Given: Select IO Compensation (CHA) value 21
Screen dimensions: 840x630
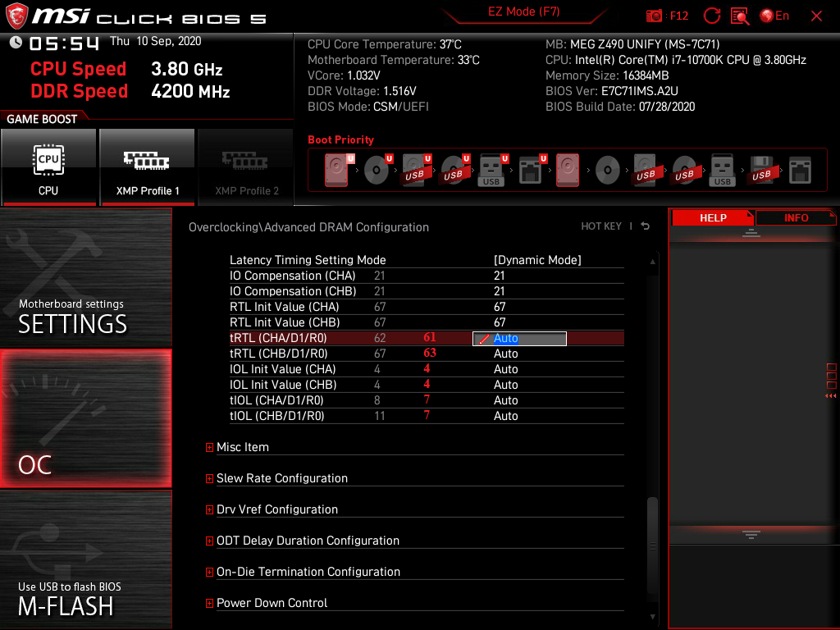Looking at the screenshot, I should pyautogui.click(x=500, y=276).
